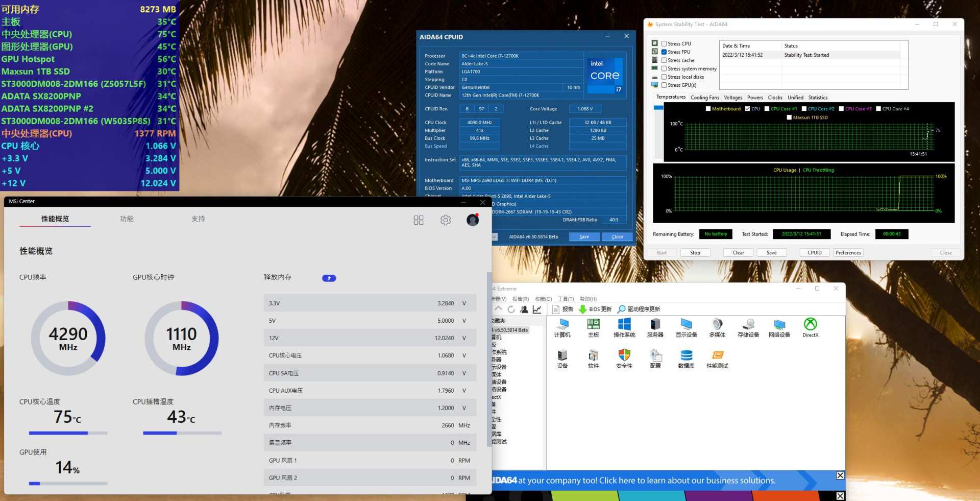Open the 工具(T) menu in AIDA64 Extreme
980x501 pixels.
(x=566, y=299)
